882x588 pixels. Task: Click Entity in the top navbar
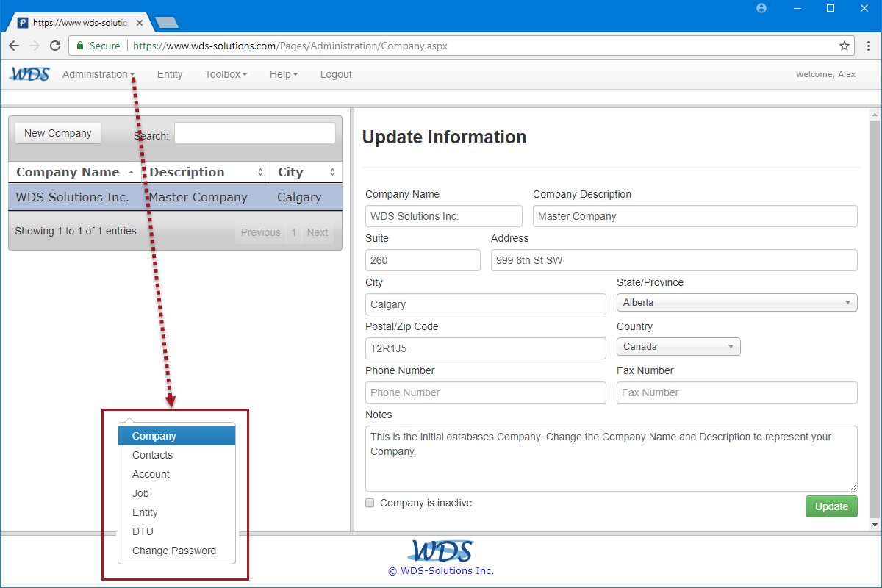tap(170, 74)
